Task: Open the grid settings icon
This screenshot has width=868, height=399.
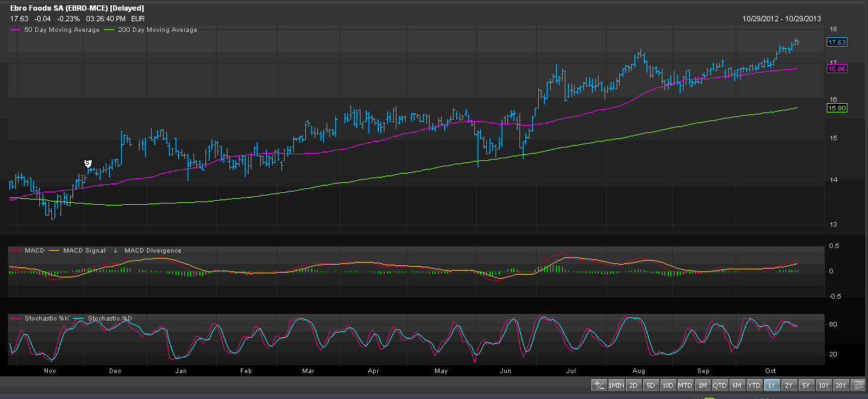Action: point(859,385)
